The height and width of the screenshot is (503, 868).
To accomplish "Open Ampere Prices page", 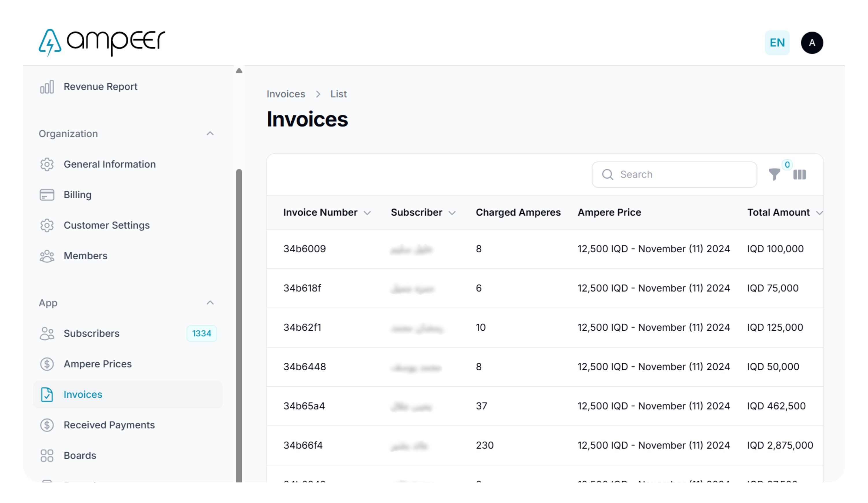I will (x=98, y=364).
